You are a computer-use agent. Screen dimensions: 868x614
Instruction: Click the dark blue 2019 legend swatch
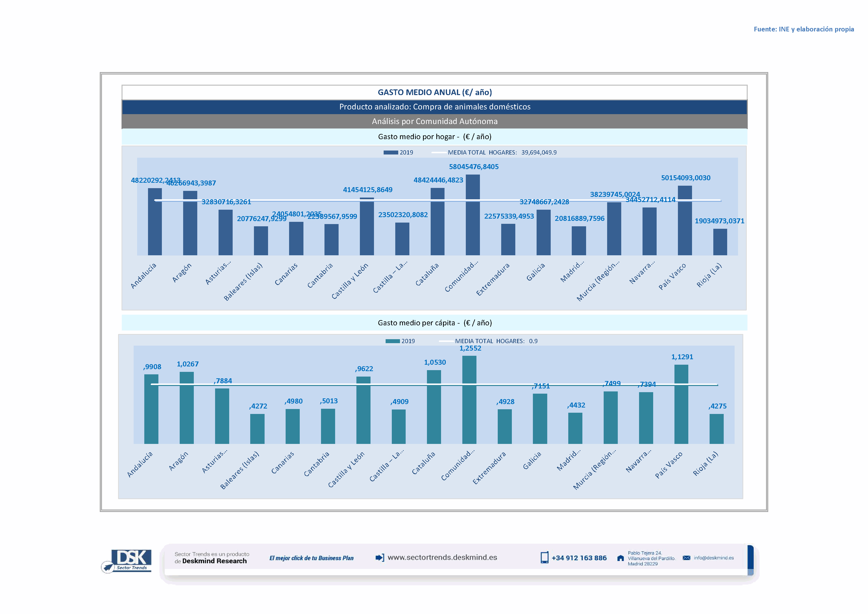pos(391,152)
